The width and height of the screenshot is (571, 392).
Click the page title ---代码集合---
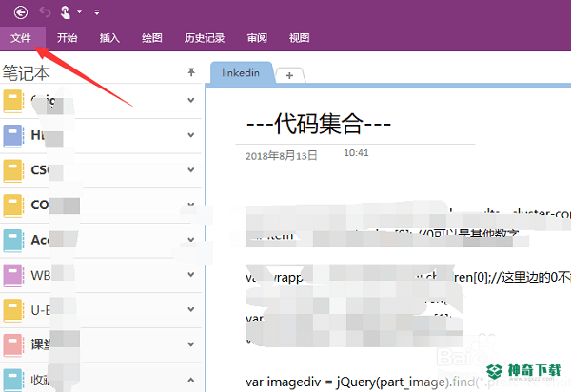coord(319,124)
